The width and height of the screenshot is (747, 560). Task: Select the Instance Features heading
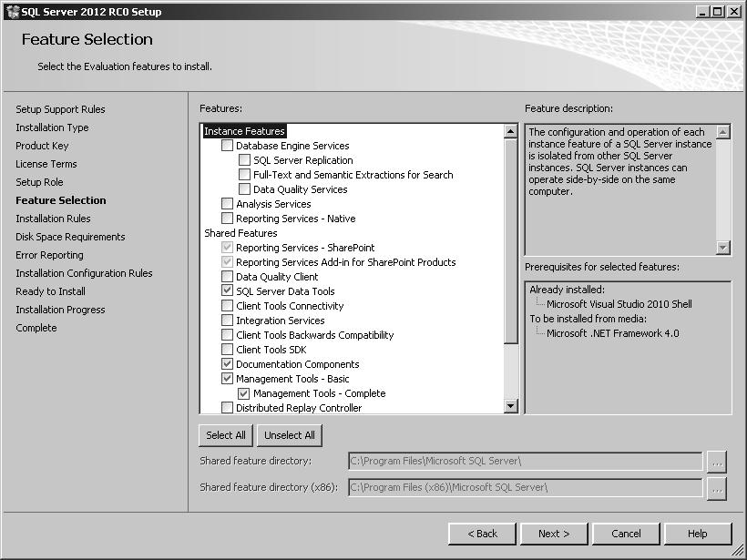click(244, 131)
